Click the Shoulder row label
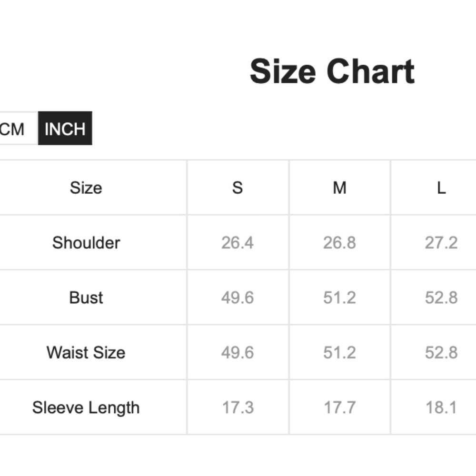The height and width of the screenshot is (476, 476). [x=86, y=243]
